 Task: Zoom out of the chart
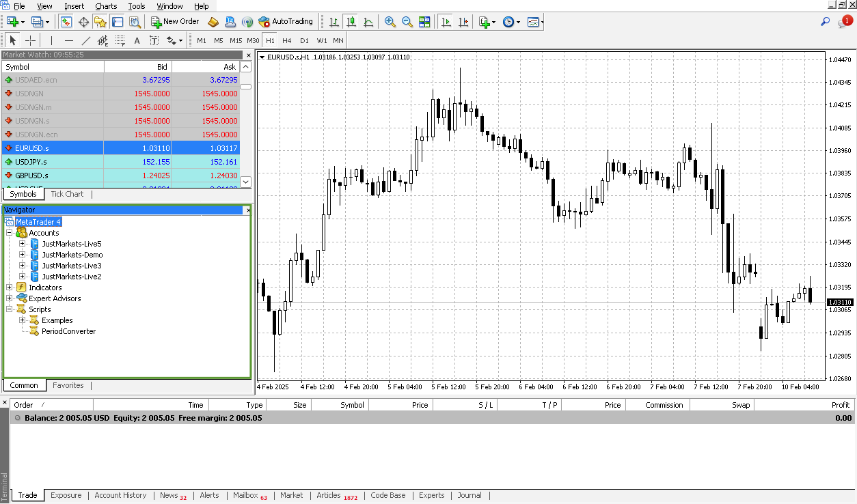pyautogui.click(x=407, y=21)
